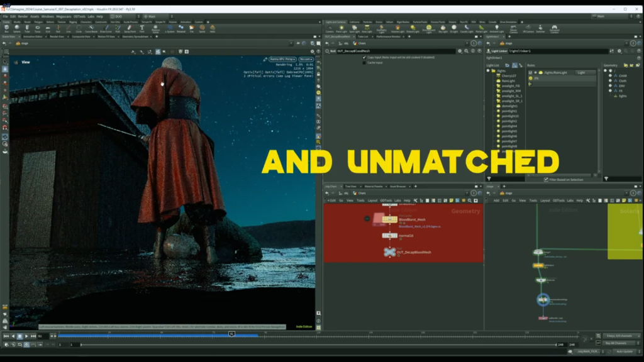Toggle visibility dot for CHAR geometry

tap(610, 76)
